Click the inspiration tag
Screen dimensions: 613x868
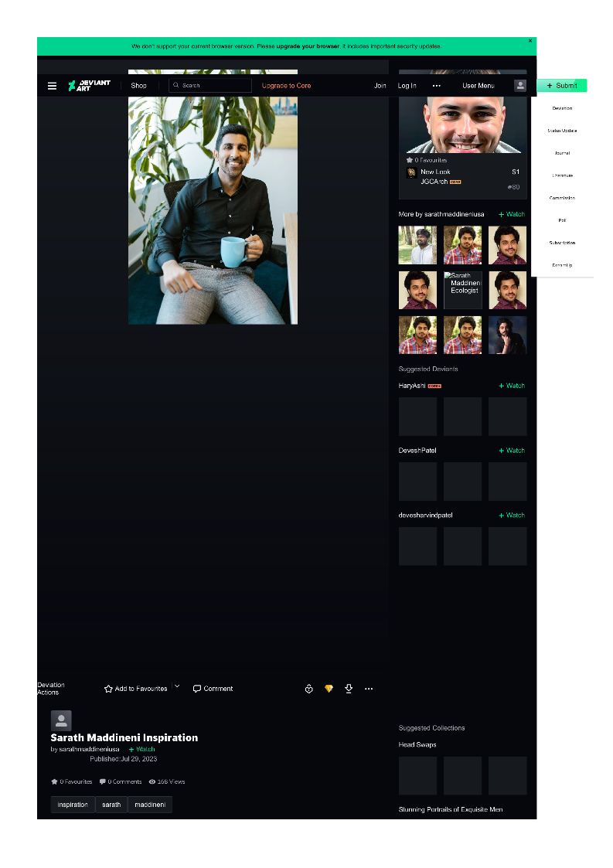pyautogui.click(x=73, y=805)
